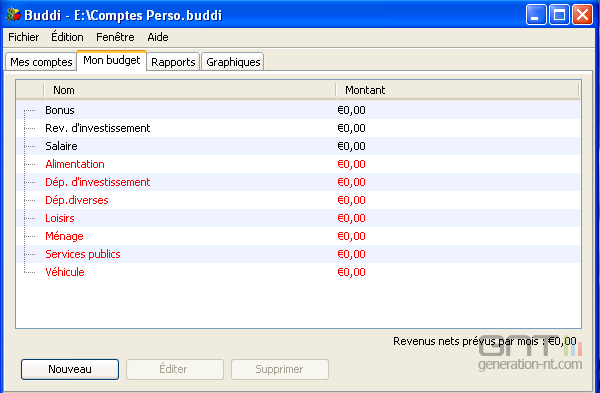Image resolution: width=600 pixels, height=393 pixels.
Task: Open the Graphiques tab
Action: [x=233, y=62]
